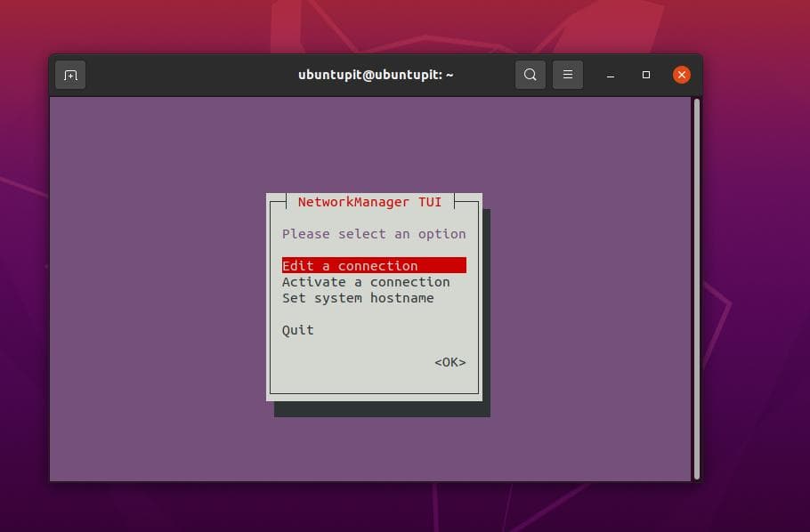Click the ubuntupit@ubuntupit window title

[373, 75]
